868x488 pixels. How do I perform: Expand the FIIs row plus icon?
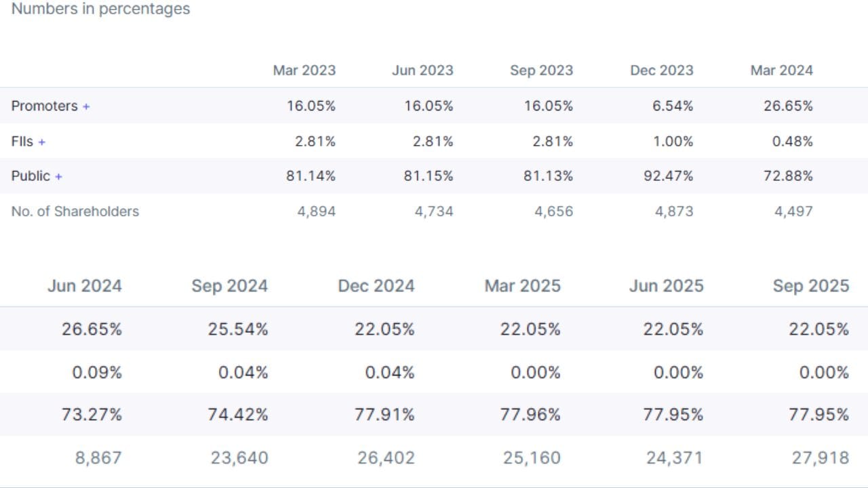click(42, 142)
